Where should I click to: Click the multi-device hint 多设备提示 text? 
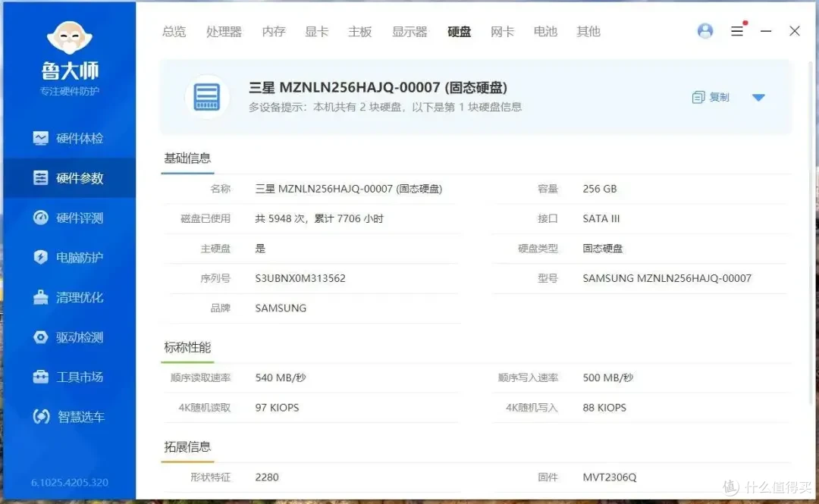tap(385, 107)
